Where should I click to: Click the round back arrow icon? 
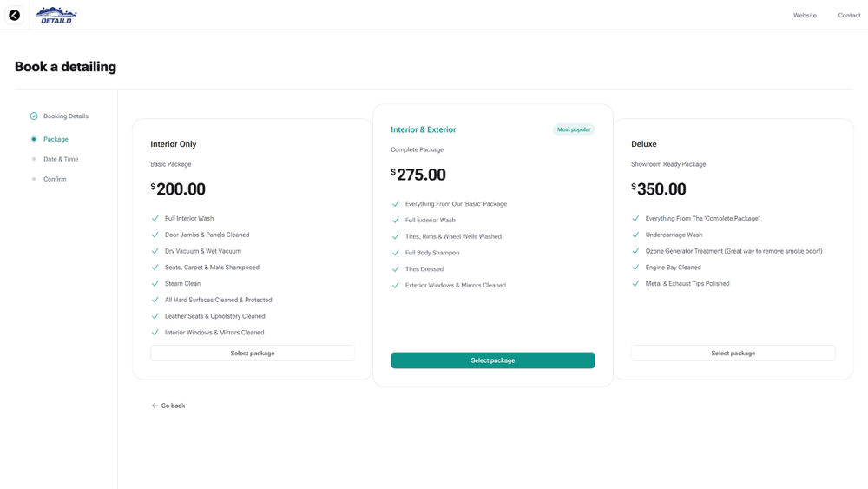pos(15,15)
